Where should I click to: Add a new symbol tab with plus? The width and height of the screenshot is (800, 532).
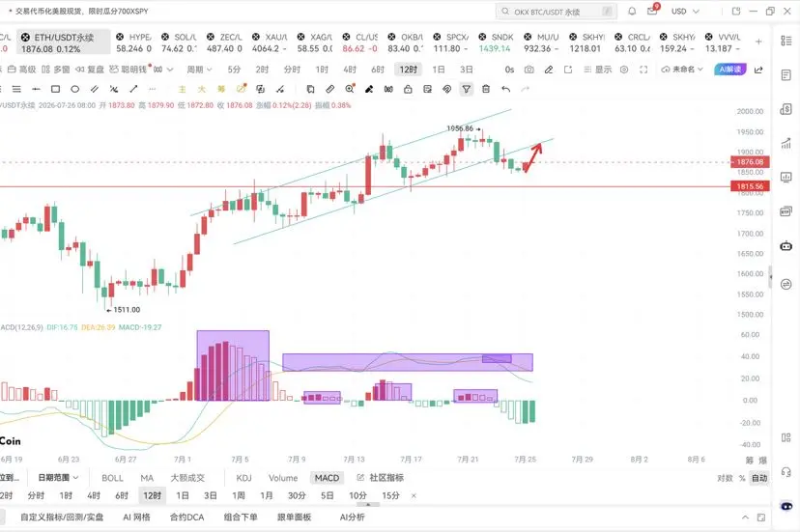click(758, 42)
